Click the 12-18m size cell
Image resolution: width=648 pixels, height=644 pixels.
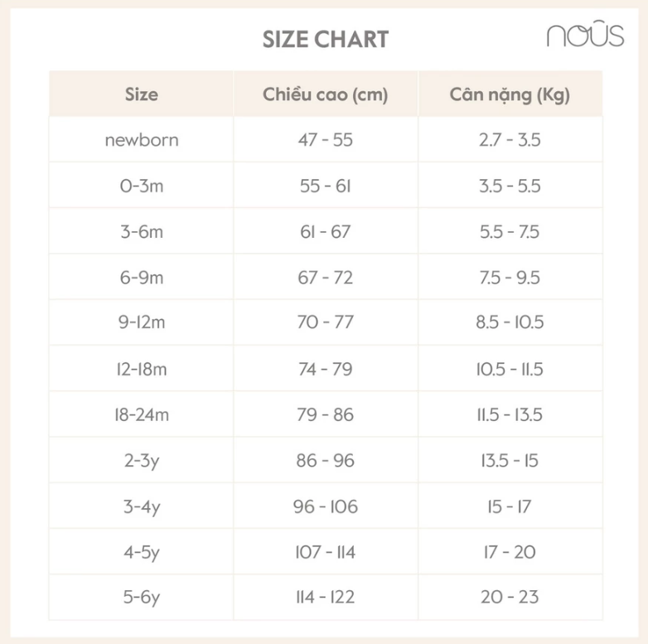[x=141, y=369]
